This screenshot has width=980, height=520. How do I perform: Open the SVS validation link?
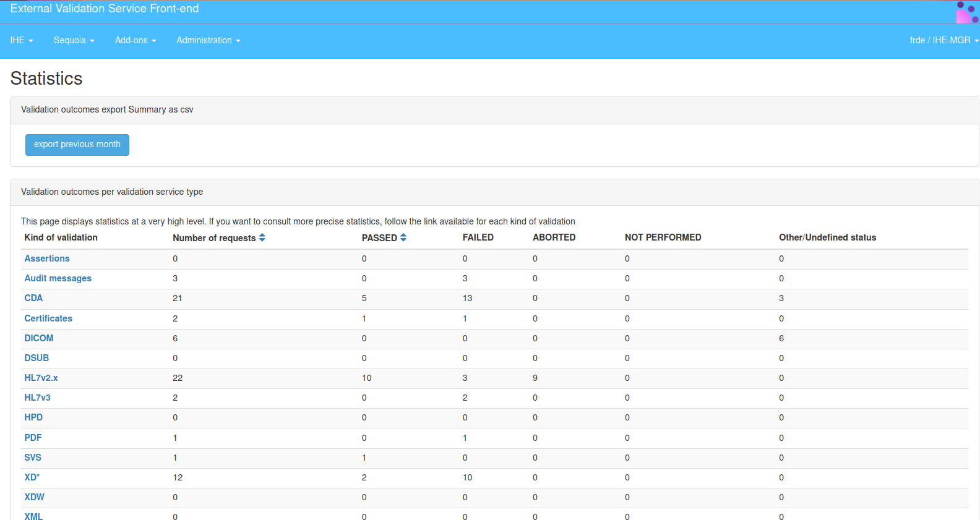33,458
